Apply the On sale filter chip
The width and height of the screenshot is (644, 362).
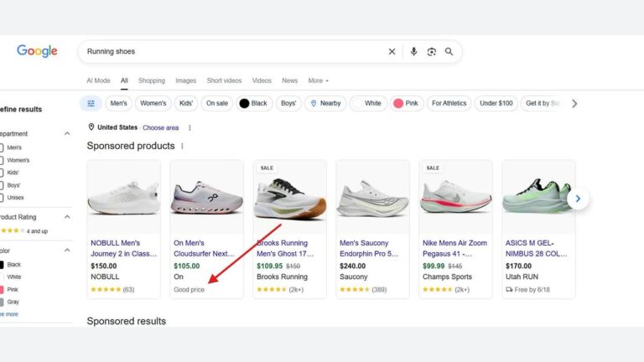coord(217,103)
